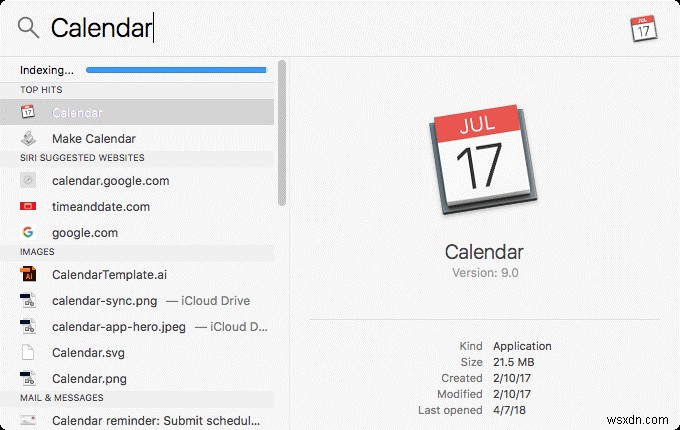Screen dimensions: 680x430
Task: Click the image file icon for calendar-sync.png
Action: pos(28,300)
